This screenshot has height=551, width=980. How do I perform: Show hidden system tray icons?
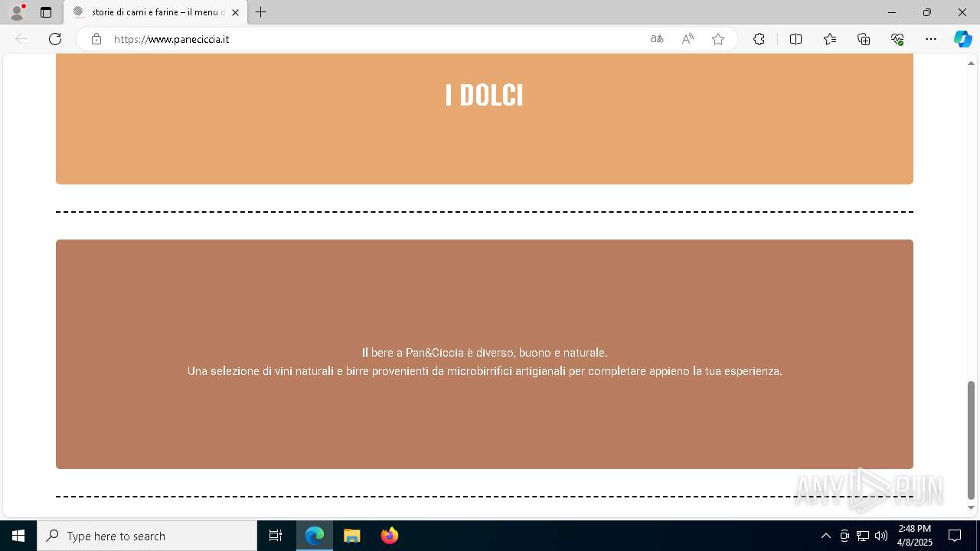pos(826,536)
